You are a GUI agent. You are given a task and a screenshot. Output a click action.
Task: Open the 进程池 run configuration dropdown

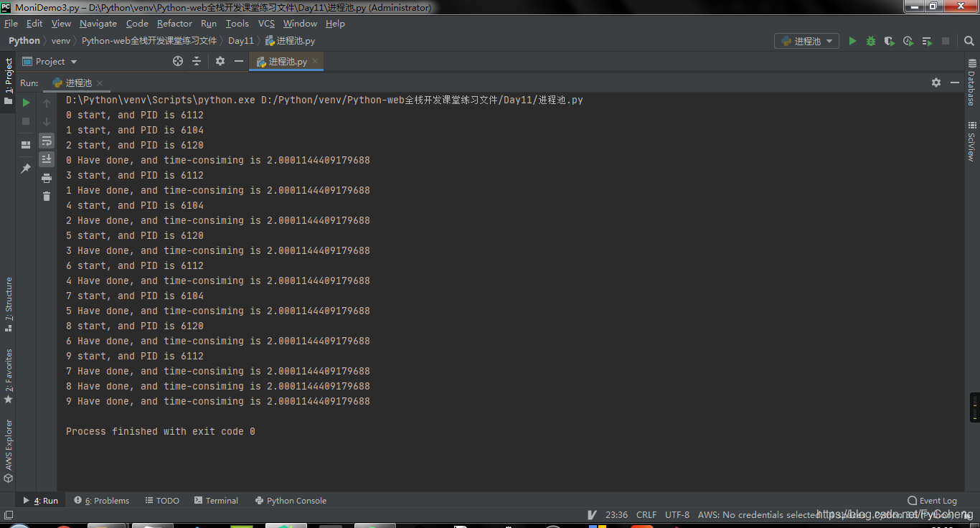click(806, 42)
